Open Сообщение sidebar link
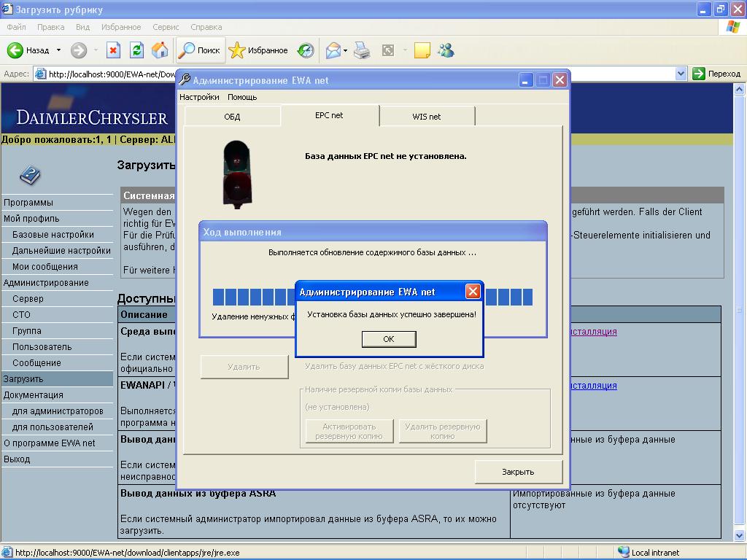This screenshot has width=747, height=560. [x=36, y=363]
